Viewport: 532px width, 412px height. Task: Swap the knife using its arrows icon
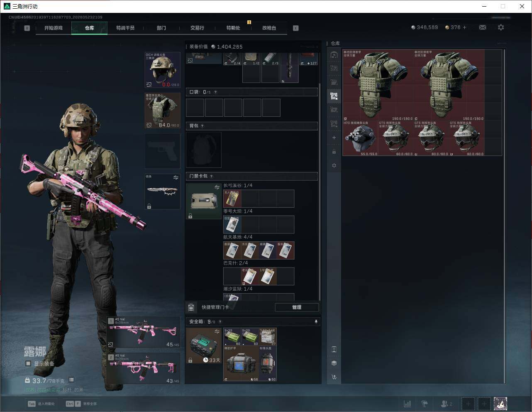click(176, 178)
